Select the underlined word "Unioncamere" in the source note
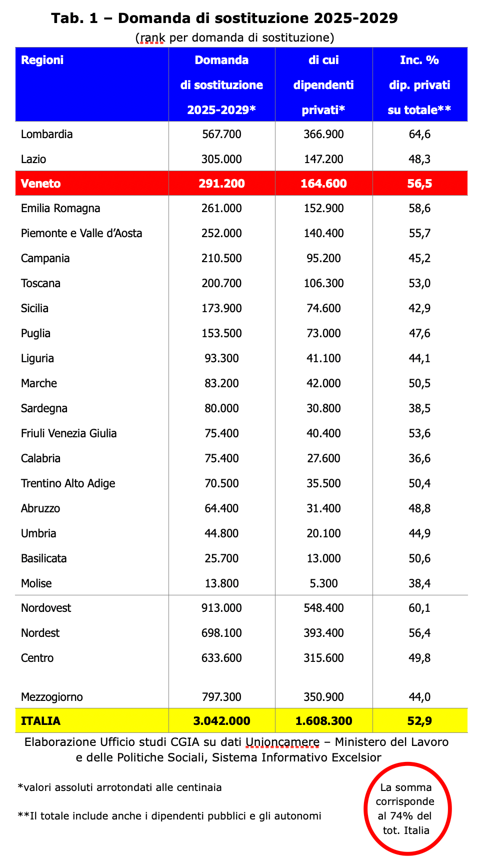The image size is (477, 868). [x=282, y=742]
